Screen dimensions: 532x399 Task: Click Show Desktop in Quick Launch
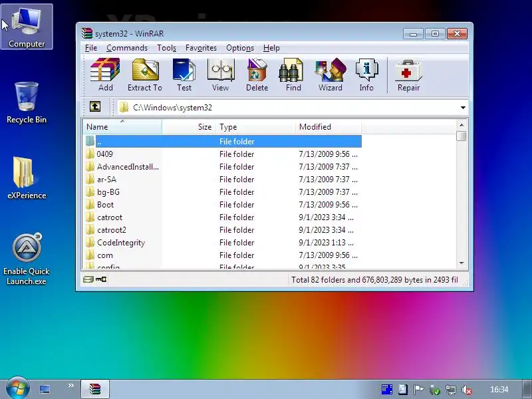(x=45, y=389)
